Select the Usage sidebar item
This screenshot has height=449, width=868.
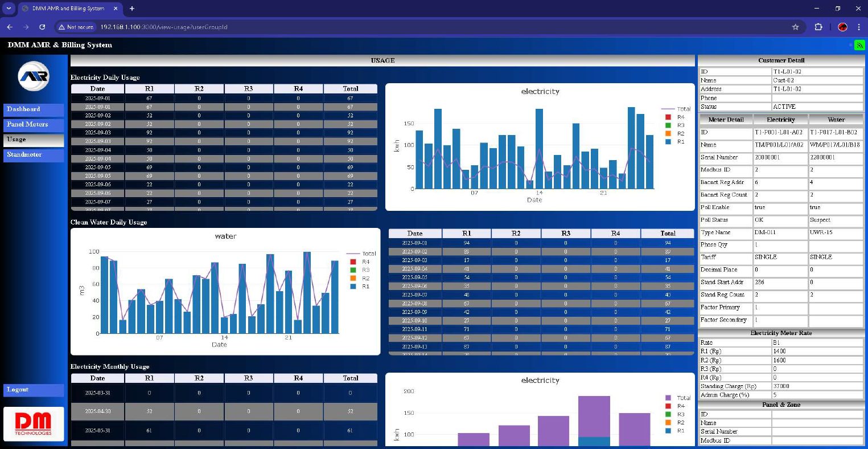(x=34, y=140)
